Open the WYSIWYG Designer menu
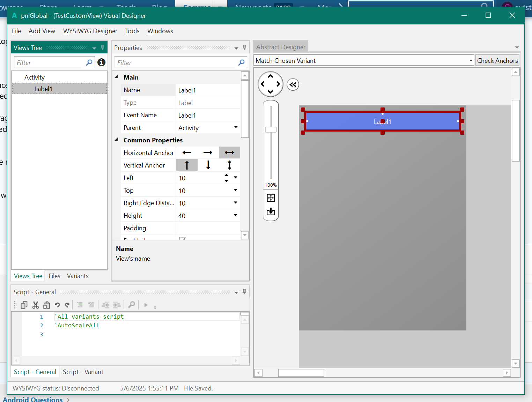 (x=90, y=31)
